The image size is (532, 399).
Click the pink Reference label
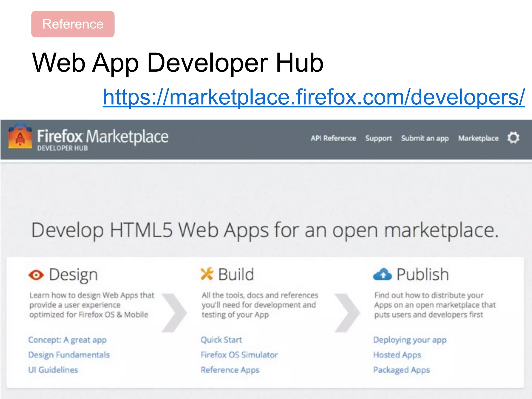73,24
